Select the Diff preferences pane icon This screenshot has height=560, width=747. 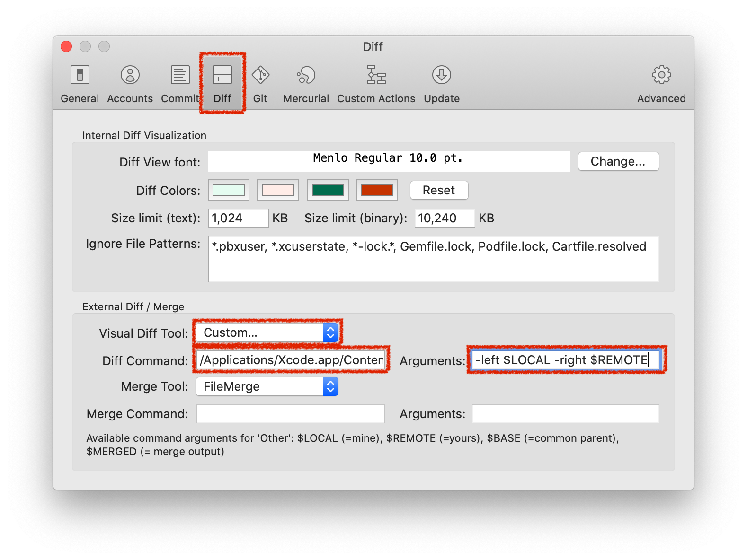tap(222, 84)
